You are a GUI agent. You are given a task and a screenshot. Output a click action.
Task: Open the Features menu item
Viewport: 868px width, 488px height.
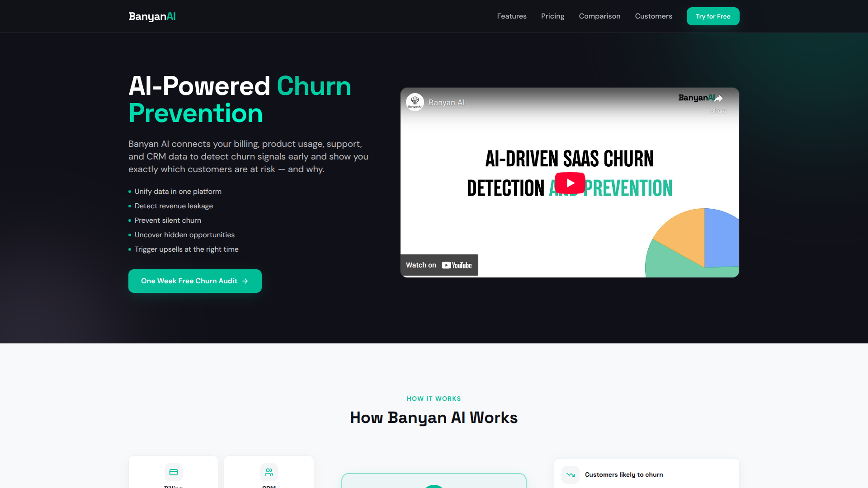(512, 16)
